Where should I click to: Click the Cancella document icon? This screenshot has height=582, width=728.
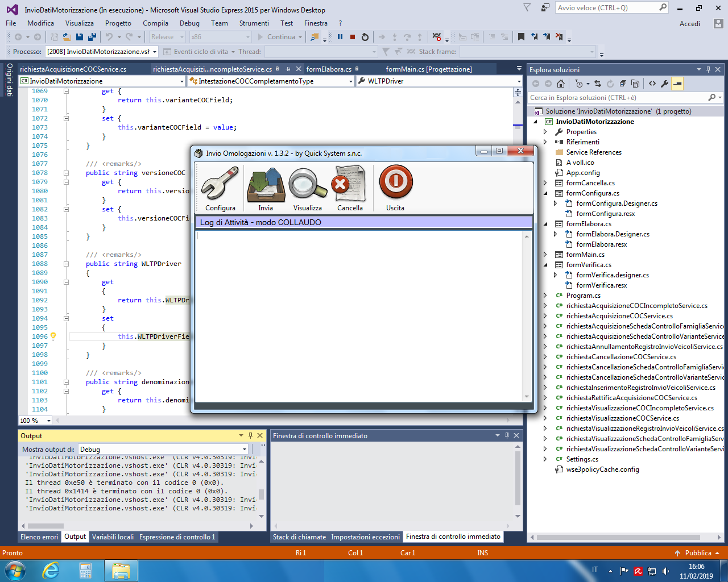click(350, 183)
